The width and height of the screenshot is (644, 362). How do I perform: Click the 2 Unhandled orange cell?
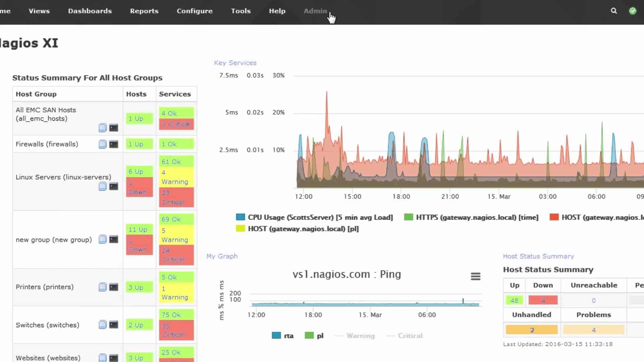coord(532,330)
